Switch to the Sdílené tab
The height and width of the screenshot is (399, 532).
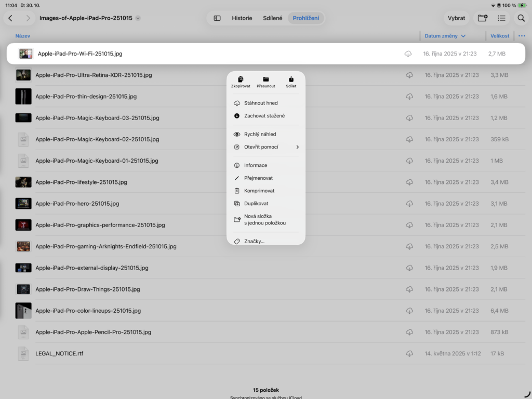273,18
